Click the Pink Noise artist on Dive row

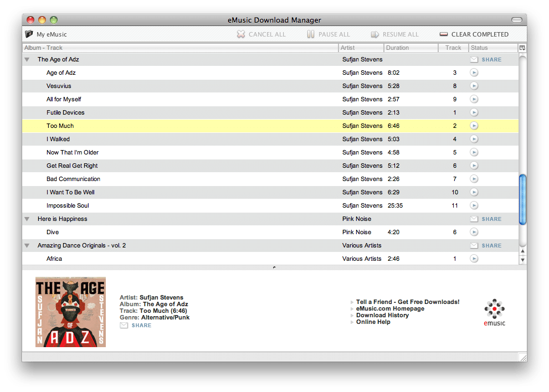[x=356, y=232]
